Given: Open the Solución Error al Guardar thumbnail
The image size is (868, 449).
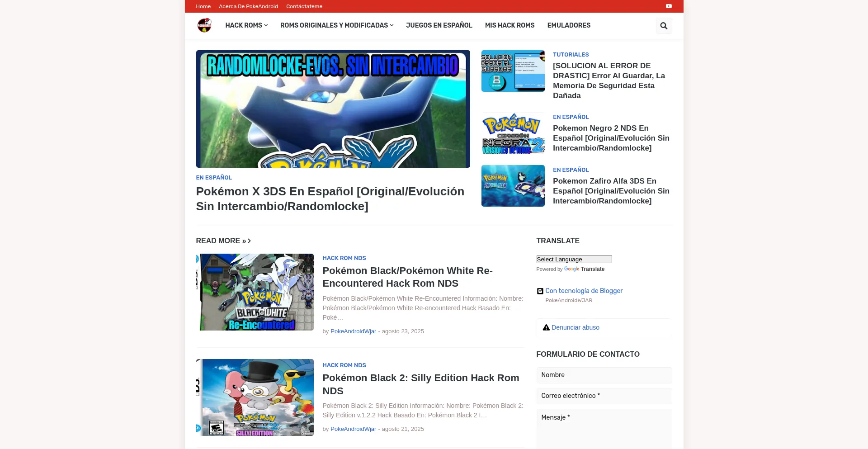Looking at the screenshot, I should click(513, 71).
